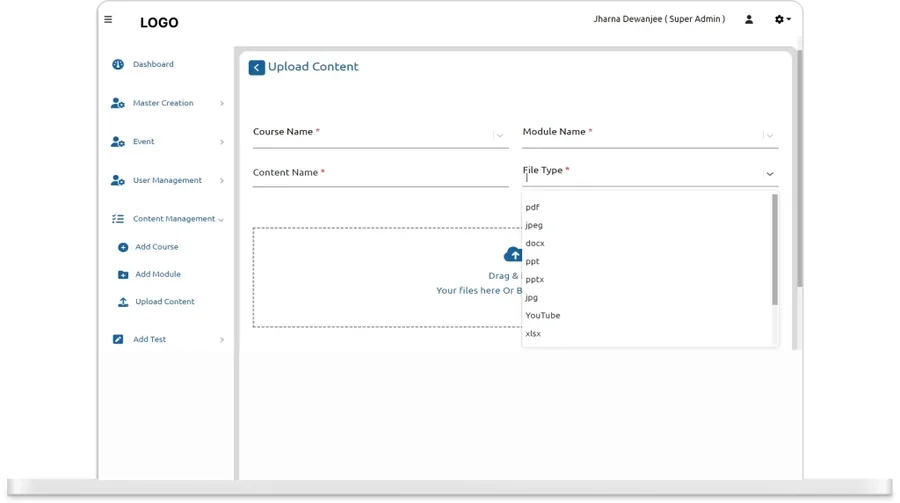Open the settings gear dropdown
The height and width of the screenshot is (503, 900).
click(x=782, y=20)
